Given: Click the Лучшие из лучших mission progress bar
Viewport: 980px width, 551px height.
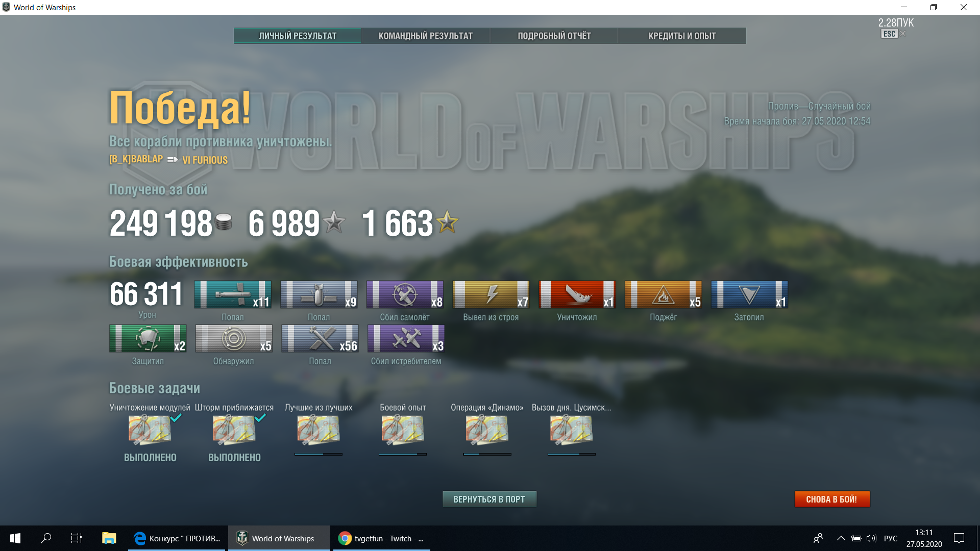Looking at the screenshot, I should click(318, 454).
